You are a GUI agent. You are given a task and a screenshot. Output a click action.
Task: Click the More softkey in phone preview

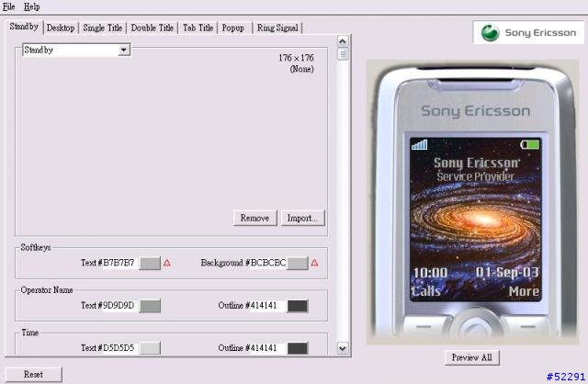[x=524, y=291]
